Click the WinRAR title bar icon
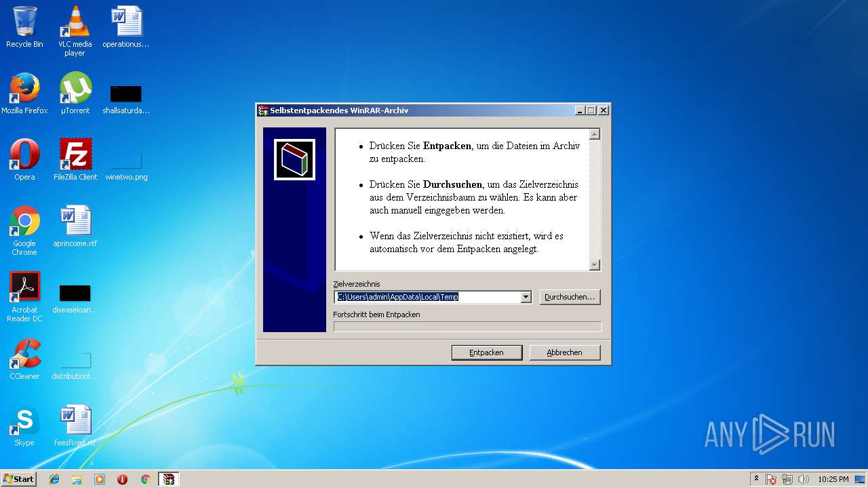The height and width of the screenshot is (488, 868). pos(263,110)
